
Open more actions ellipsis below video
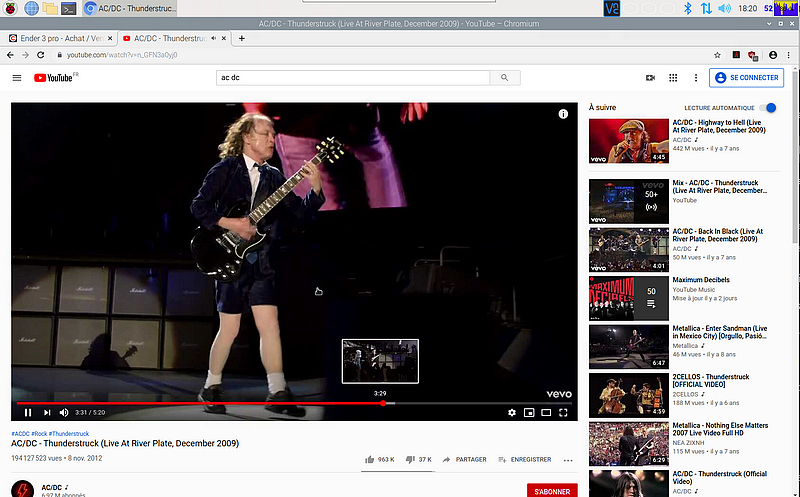(x=568, y=460)
